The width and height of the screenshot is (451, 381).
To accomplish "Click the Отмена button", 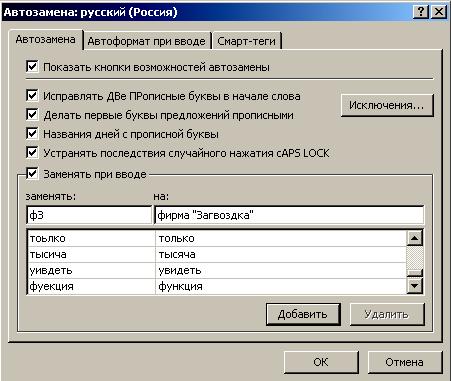I will (x=404, y=362).
